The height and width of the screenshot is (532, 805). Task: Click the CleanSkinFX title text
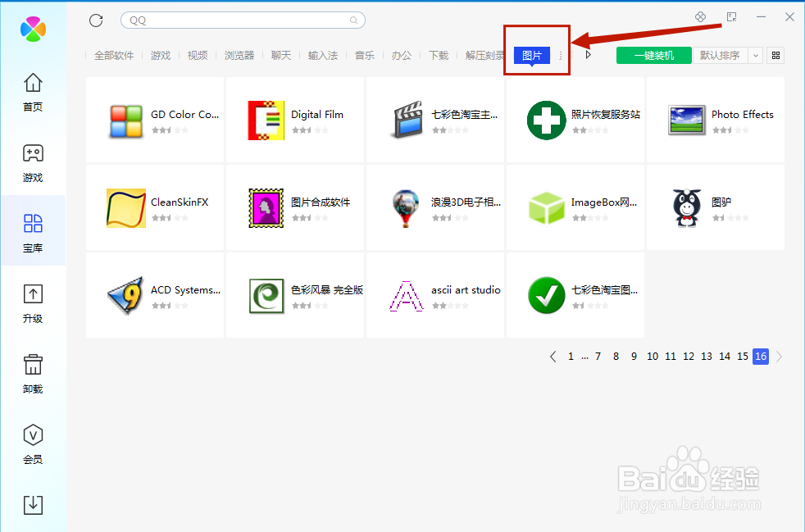[180, 202]
